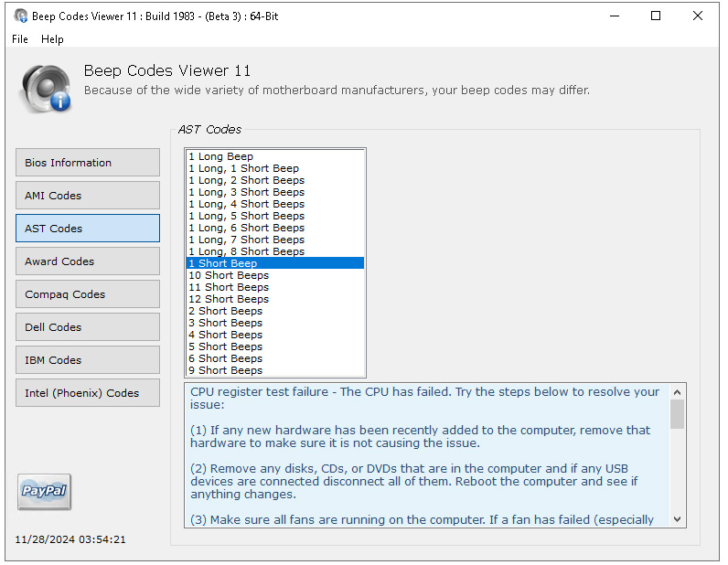Image resolution: width=728 pixels, height=565 pixels.
Task: Open IBM Codes section
Action: tap(88, 360)
